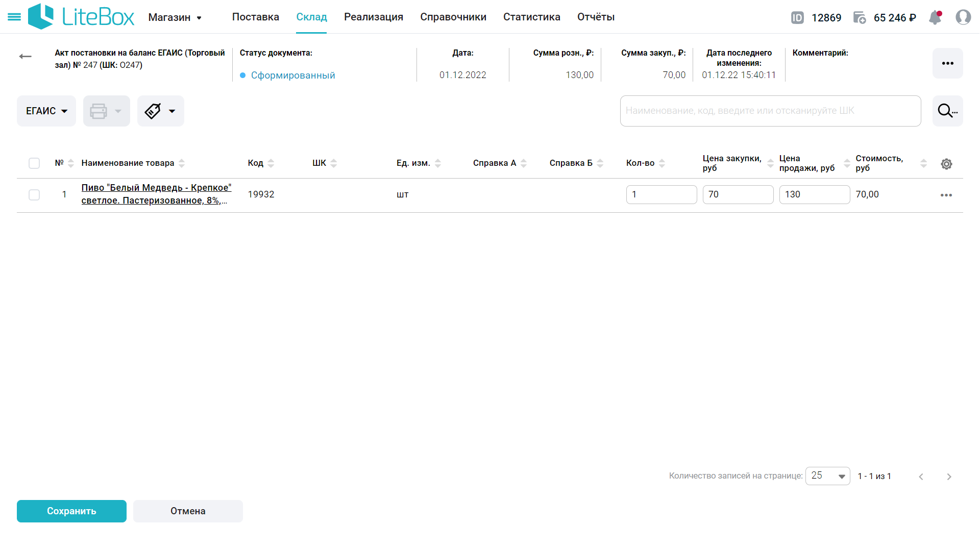The image size is (980, 551).
Task: Click the Сохранить button
Action: pyautogui.click(x=71, y=511)
